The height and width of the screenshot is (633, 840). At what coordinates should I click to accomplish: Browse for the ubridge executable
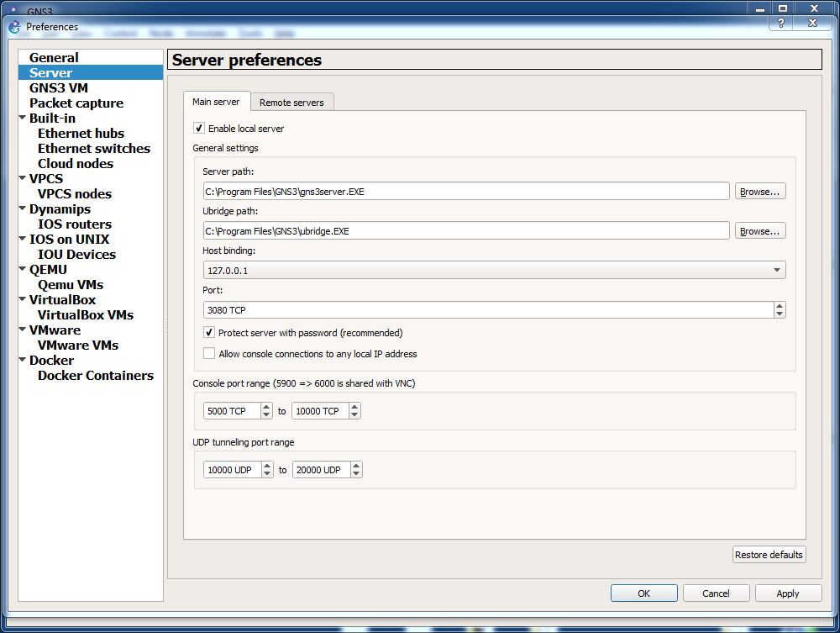point(760,231)
